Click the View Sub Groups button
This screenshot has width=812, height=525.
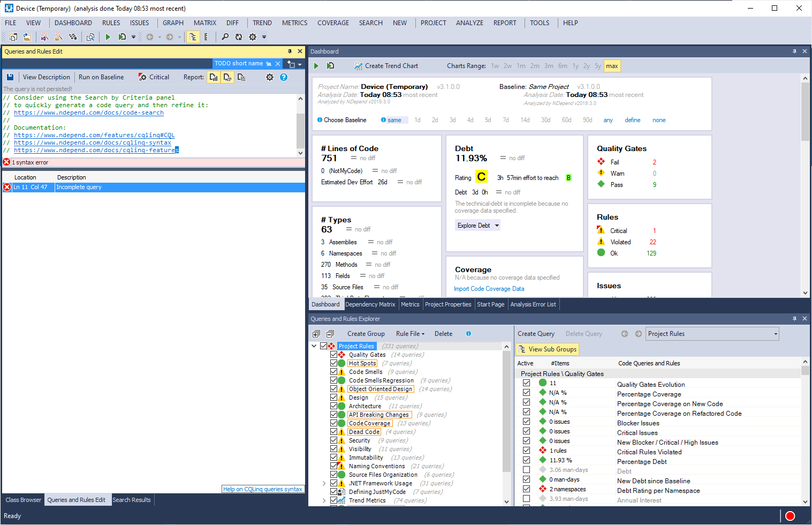point(548,349)
